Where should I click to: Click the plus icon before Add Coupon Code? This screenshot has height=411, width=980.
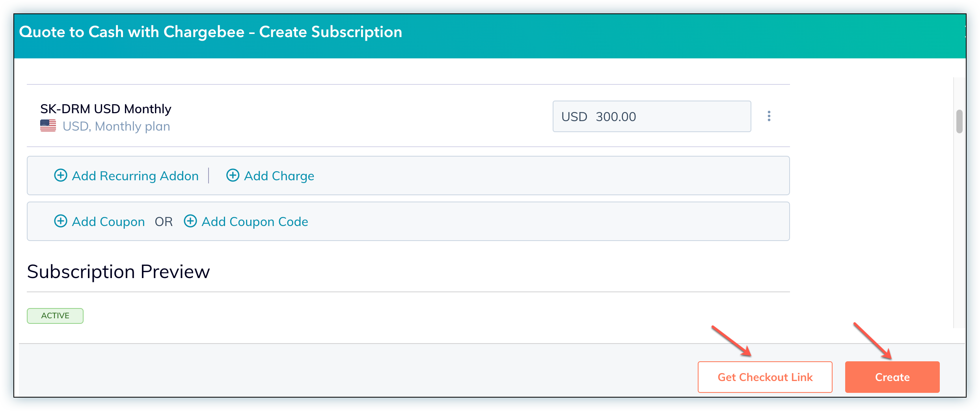click(190, 221)
